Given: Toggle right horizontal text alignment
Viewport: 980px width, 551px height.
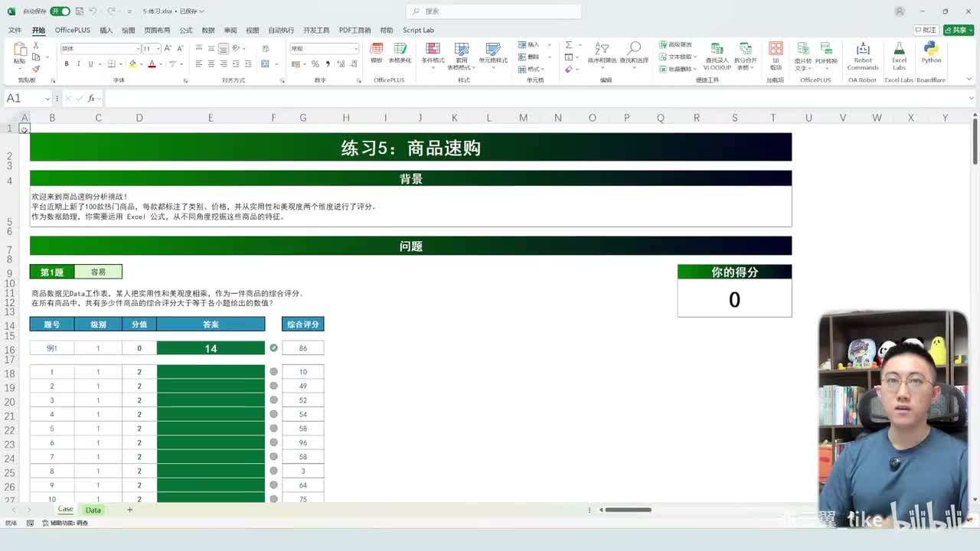Looking at the screenshot, I should (224, 64).
